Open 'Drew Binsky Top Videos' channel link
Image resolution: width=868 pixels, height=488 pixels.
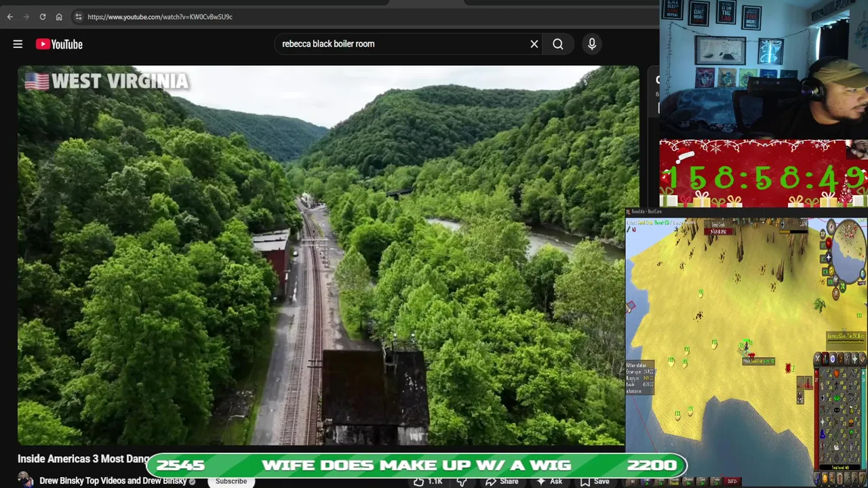pos(113,481)
